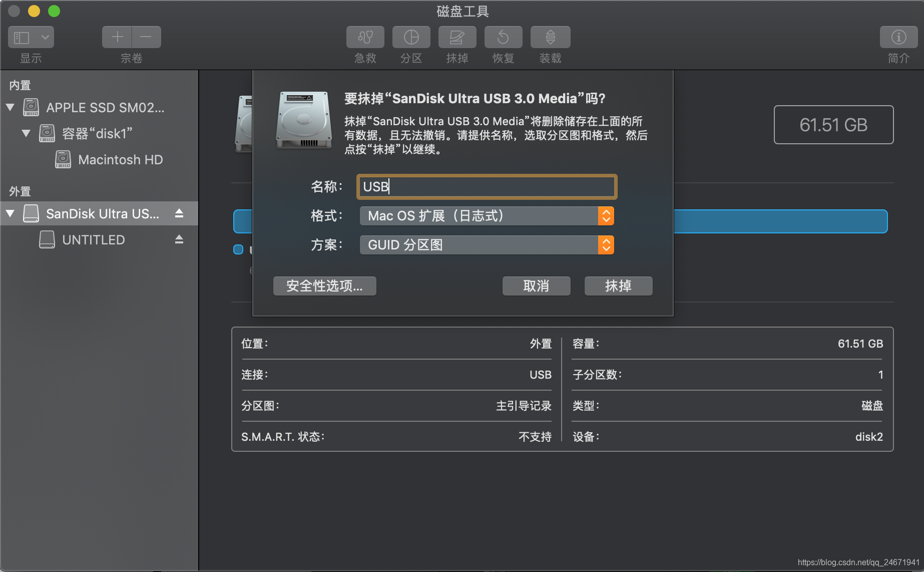Click the USB connection value
Image resolution: width=924 pixels, height=572 pixels.
(541, 375)
